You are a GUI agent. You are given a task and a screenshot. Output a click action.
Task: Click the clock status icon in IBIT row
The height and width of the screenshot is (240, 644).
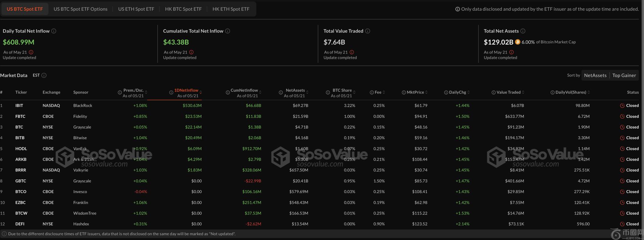click(x=622, y=106)
